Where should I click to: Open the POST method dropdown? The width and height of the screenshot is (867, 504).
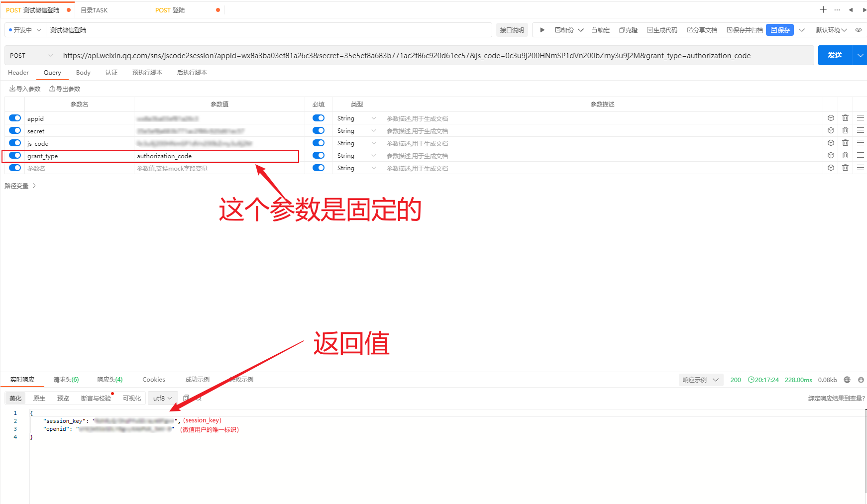(31, 55)
